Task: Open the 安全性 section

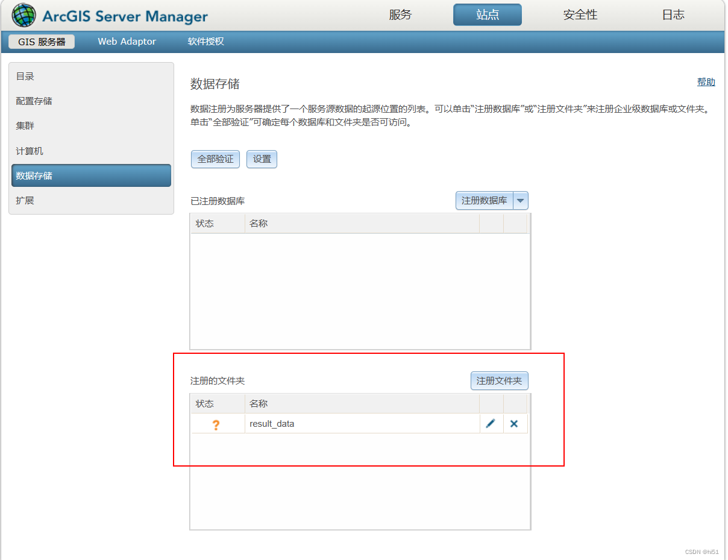Action: point(580,14)
